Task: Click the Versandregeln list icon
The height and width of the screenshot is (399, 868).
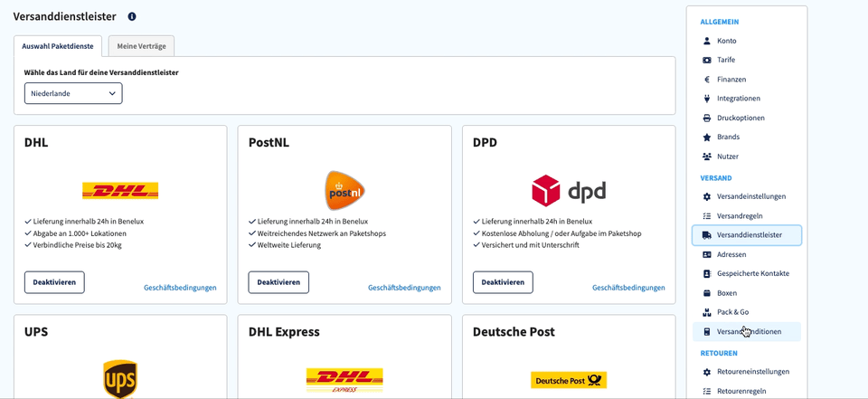Action: 706,215
